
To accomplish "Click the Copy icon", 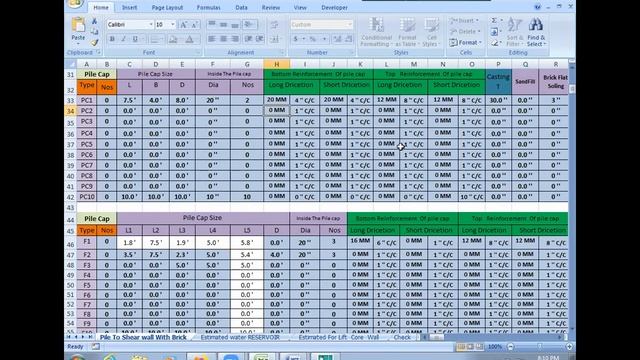I will (94, 31).
